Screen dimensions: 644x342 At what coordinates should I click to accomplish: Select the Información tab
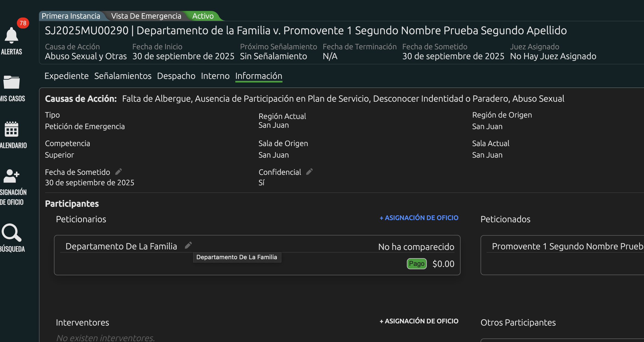click(259, 76)
